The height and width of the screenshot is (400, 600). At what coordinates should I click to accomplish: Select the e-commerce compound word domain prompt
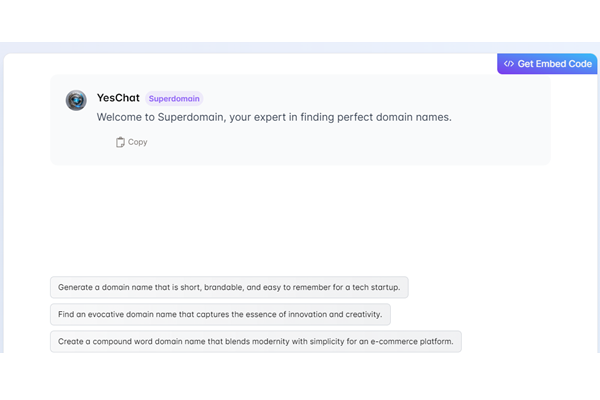coord(255,341)
